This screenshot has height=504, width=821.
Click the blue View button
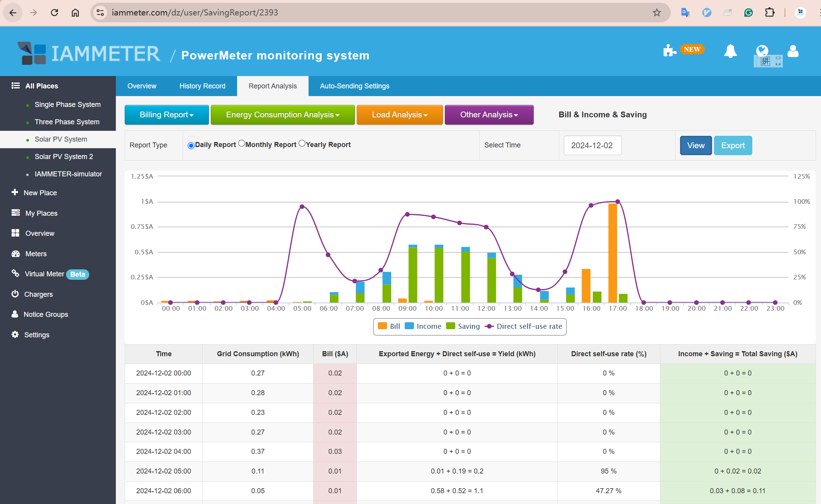point(696,145)
